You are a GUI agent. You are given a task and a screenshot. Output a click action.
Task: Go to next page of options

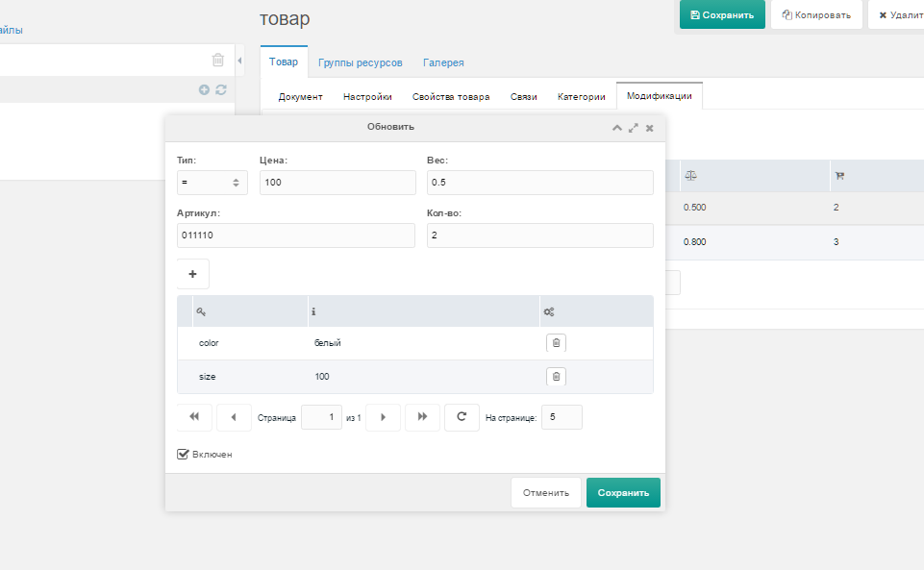(384, 417)
